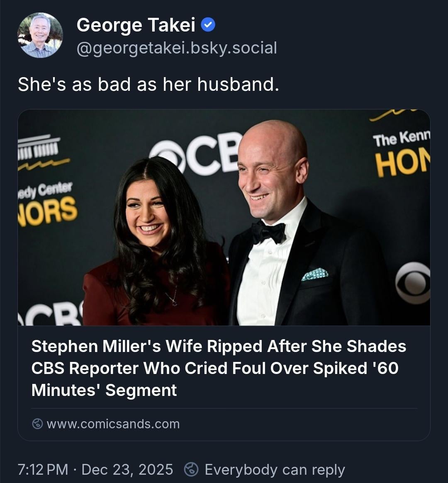The width and height of the screenshot is (448, 483).
Task: Click the post text "She's as bad as her husband."
Action: tap(148, 85)
